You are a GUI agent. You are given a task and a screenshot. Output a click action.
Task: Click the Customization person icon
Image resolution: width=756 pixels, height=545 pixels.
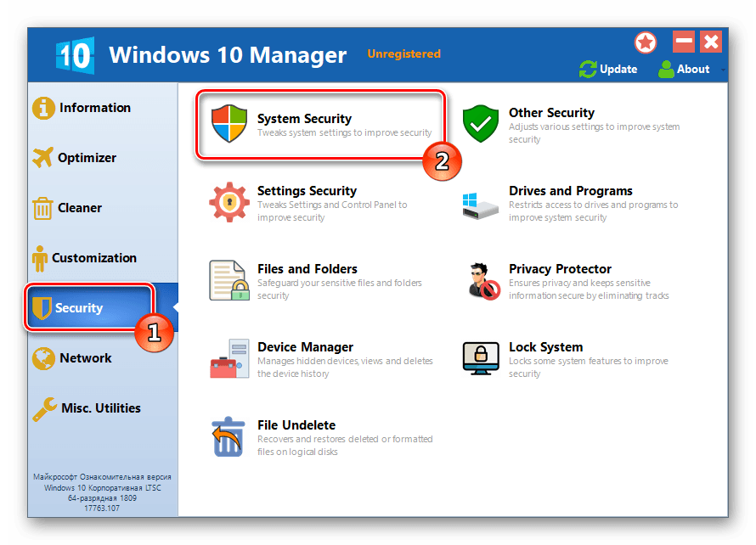click(x=40, y=258)
